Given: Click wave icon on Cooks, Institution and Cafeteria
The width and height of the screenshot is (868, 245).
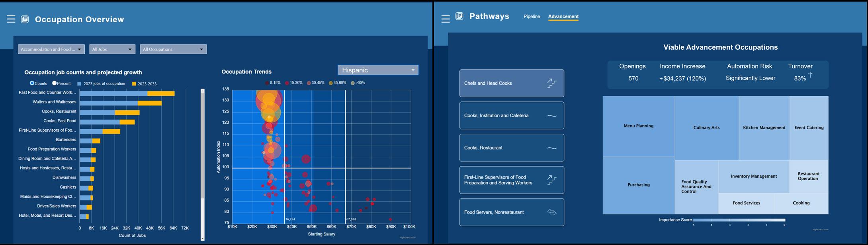Looking at the screenshot, I should 552,116.
